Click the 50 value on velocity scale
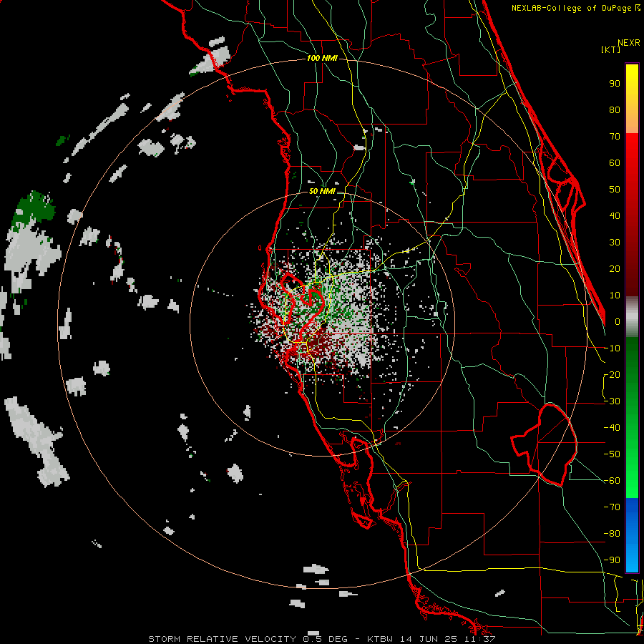Image resolution: width=644 pixels, height=644 pixels. [615, 190]
